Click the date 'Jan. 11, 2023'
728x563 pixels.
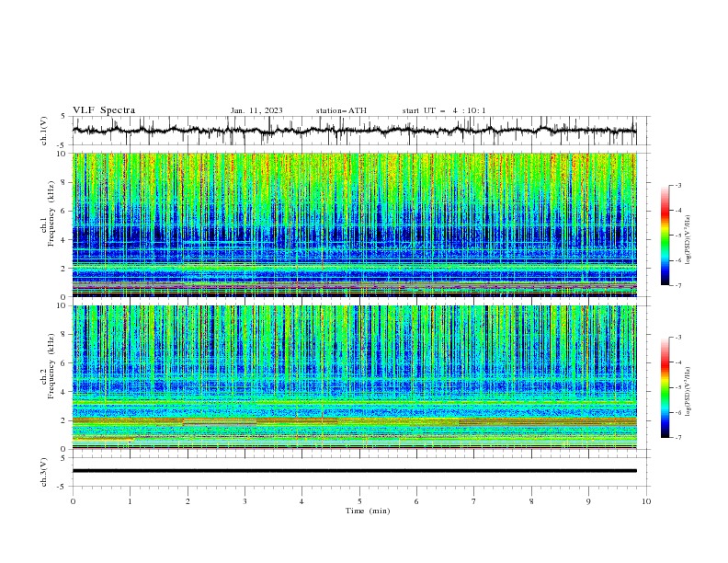[x=256, y=110]
